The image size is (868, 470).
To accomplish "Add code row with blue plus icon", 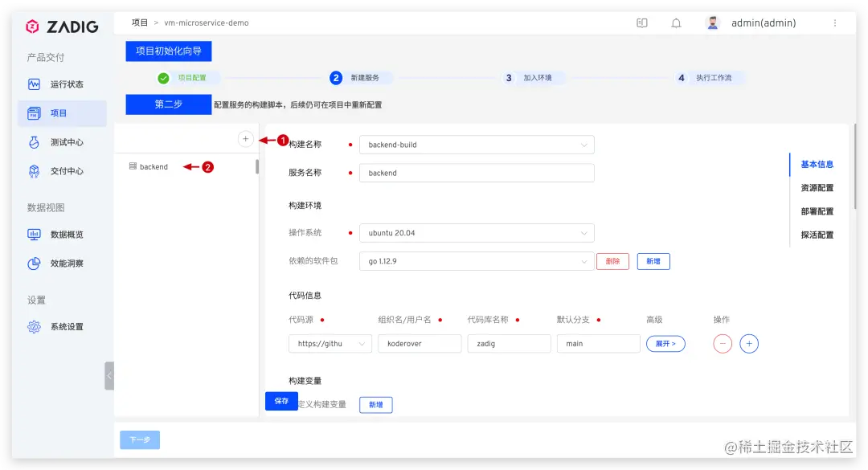I will pos(749,344).
